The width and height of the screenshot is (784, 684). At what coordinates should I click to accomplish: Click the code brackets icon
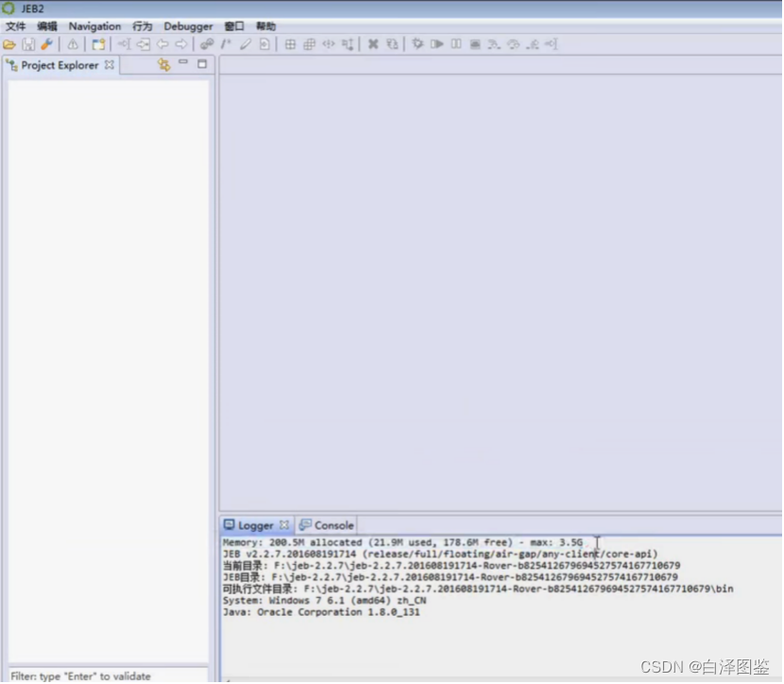(329, 44)
